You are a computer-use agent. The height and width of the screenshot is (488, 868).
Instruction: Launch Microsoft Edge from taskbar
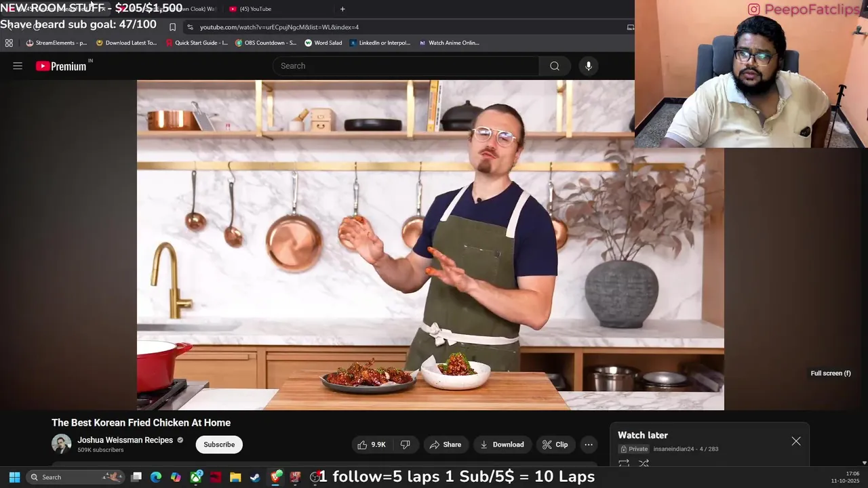click(156, 477)
